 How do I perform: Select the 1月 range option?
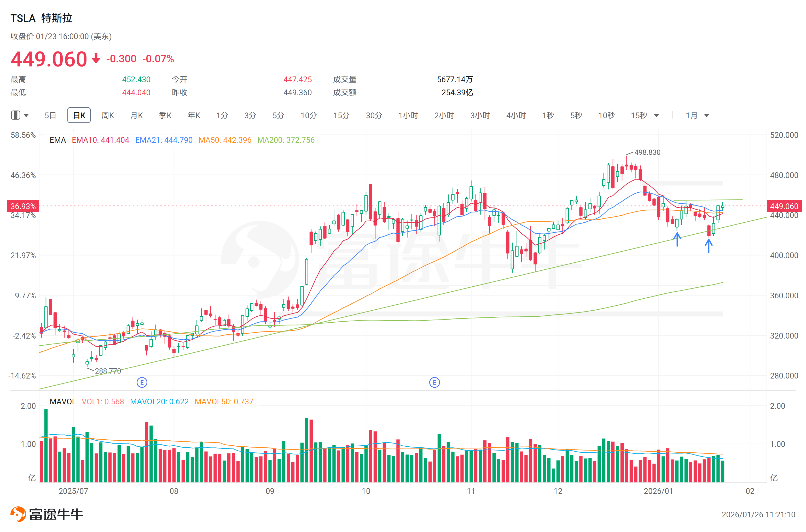[691, 115]
